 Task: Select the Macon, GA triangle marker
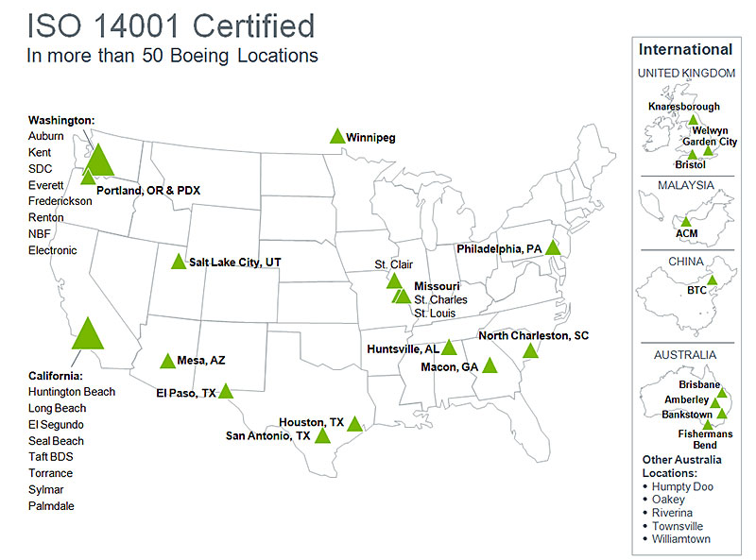490,366
